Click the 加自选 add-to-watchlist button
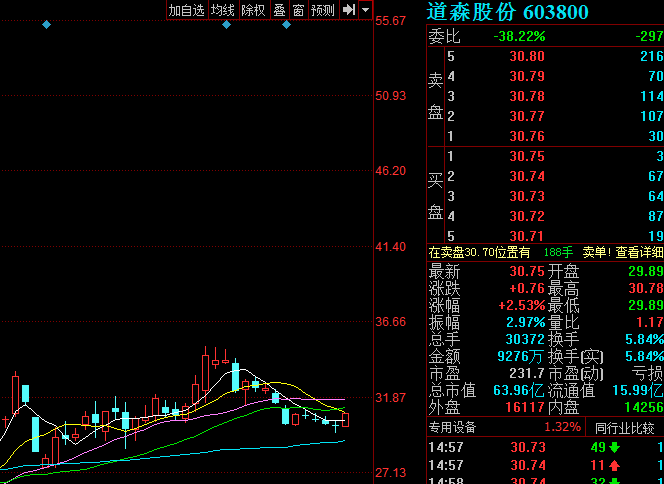The width and height of the screenshot is (664, 484). (186, 10)
